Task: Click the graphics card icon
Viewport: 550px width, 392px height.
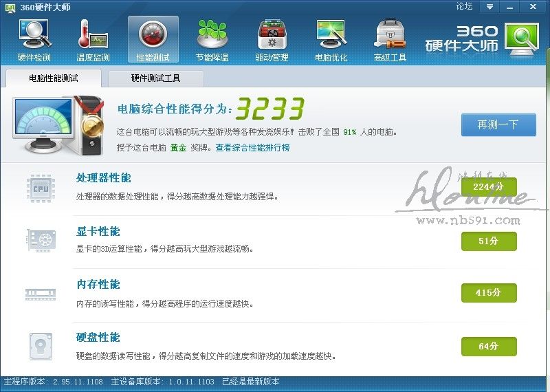Action: [41, 241]
